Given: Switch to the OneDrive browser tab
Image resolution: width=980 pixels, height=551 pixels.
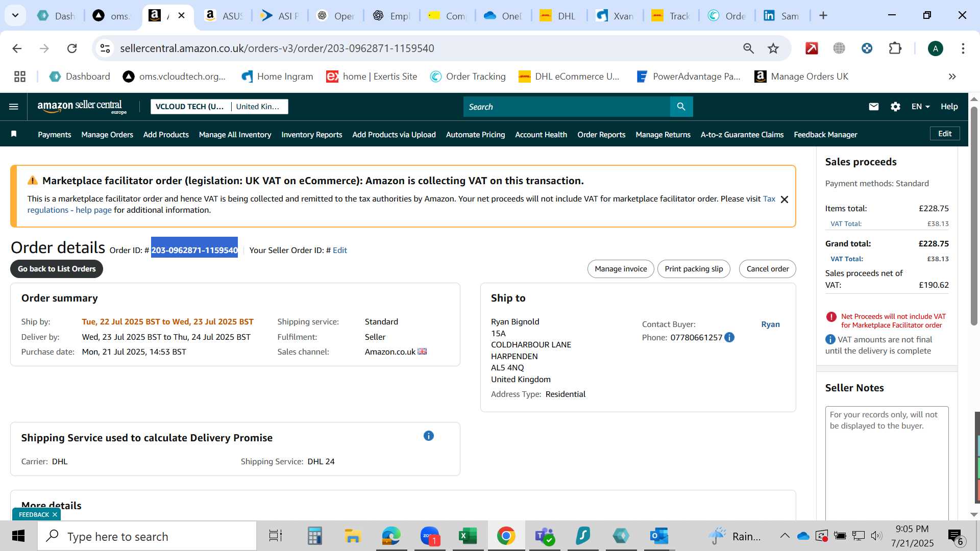Looking at the screenshot, I should point(503,16).
